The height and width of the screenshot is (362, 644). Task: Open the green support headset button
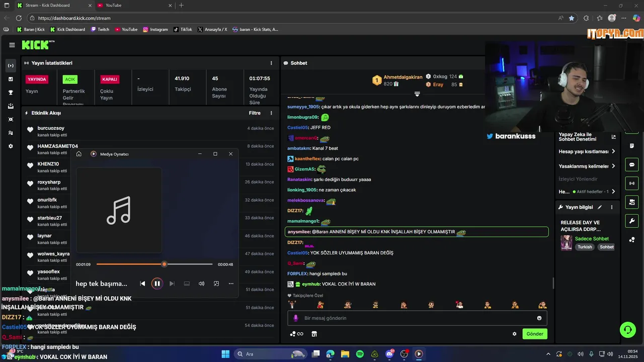coord(627,330)
